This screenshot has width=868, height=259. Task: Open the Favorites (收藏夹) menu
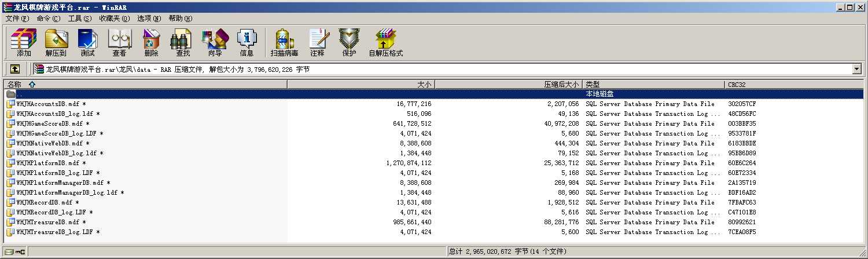114,19
